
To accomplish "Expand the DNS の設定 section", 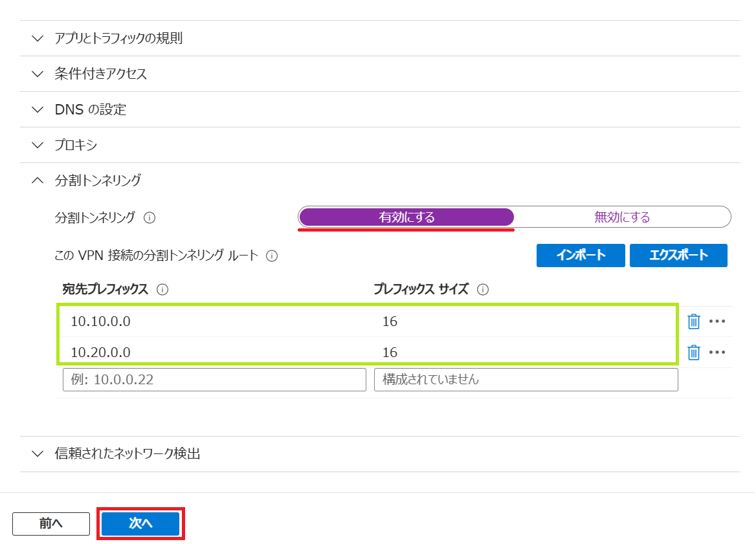I will coord(380,109).
